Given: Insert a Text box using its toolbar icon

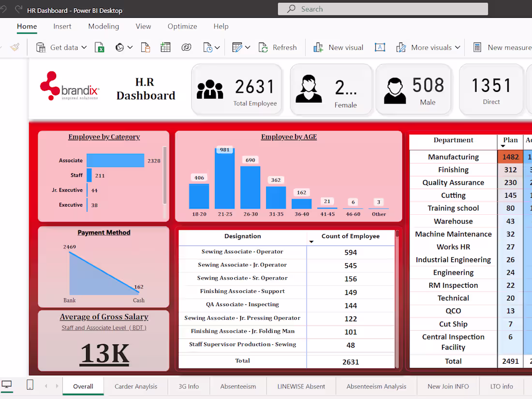Looking at the screenshot, I should tap(380, 47).
